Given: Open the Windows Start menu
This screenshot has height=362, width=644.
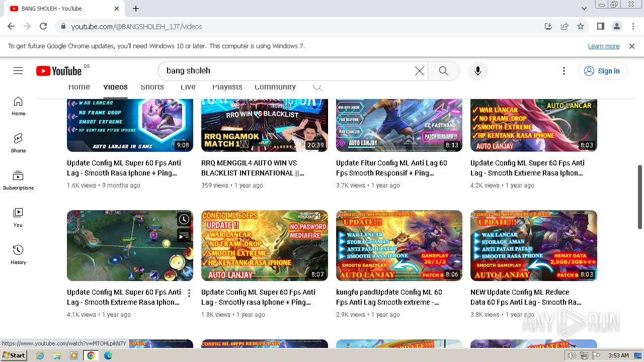Looking at the screenshot, I should tap(14, 355).
